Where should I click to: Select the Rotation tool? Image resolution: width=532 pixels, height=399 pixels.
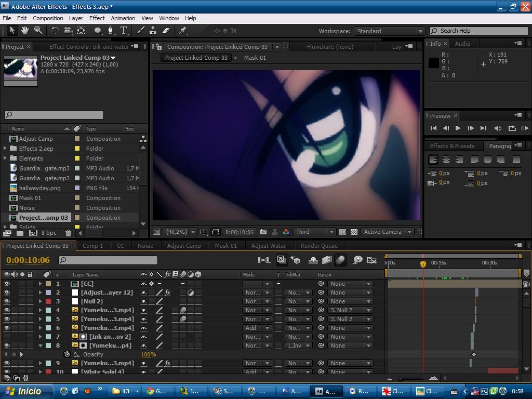(x=55, y=31)
